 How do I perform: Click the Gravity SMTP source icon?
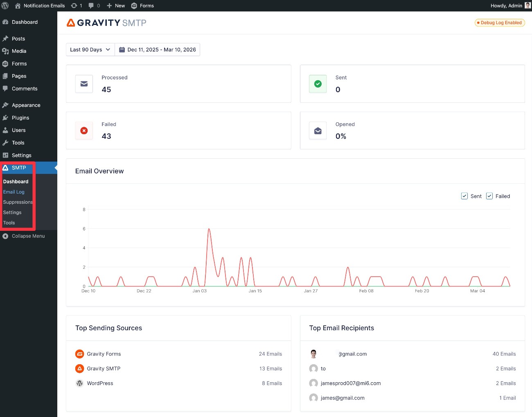[x=80, y=369]
